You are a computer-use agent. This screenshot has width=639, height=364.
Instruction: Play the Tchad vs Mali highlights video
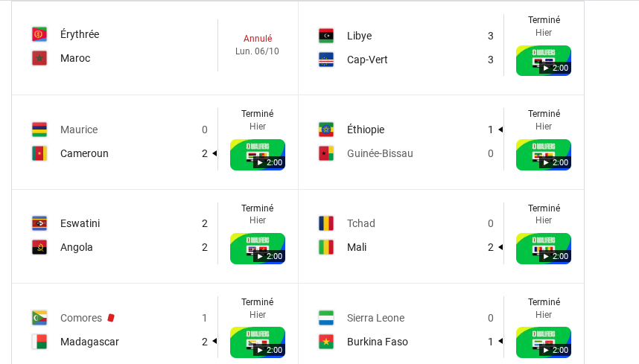point(544,249)
